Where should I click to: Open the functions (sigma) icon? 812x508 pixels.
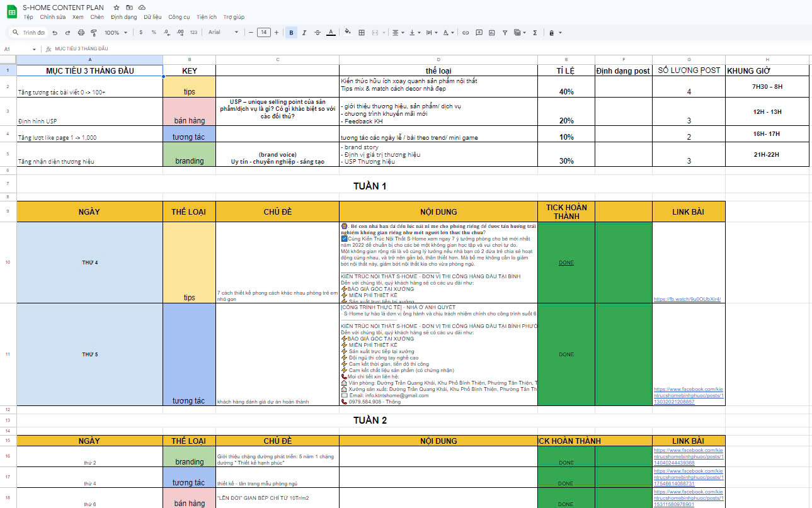535,32
